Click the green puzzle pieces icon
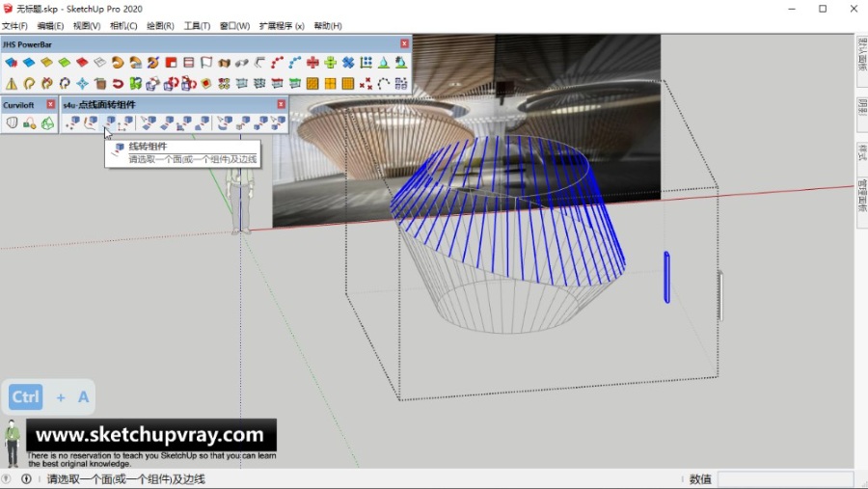 135,84
